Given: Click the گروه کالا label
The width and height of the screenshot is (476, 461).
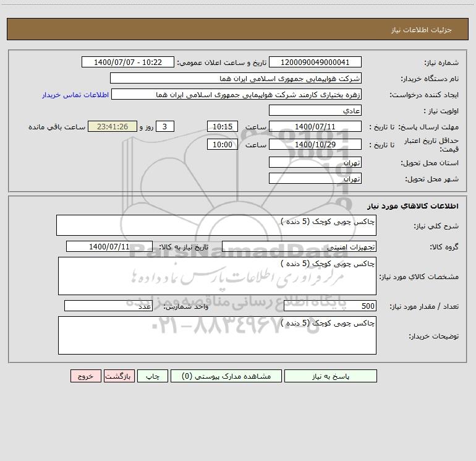Looking at the screenshot, I should click(x=444, y=247).
